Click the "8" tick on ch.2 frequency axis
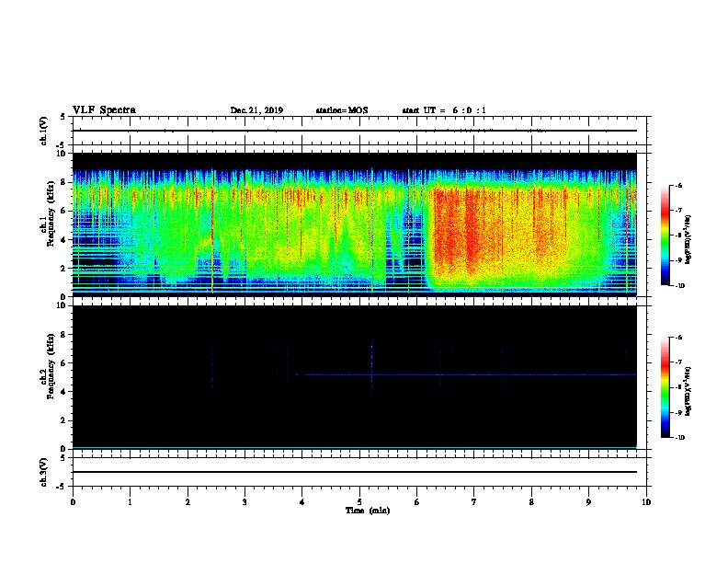 pos(64,335)
